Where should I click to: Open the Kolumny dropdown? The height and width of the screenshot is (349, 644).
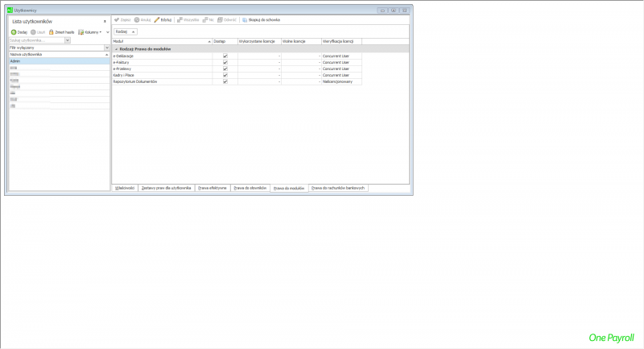(x=90, y=32)
